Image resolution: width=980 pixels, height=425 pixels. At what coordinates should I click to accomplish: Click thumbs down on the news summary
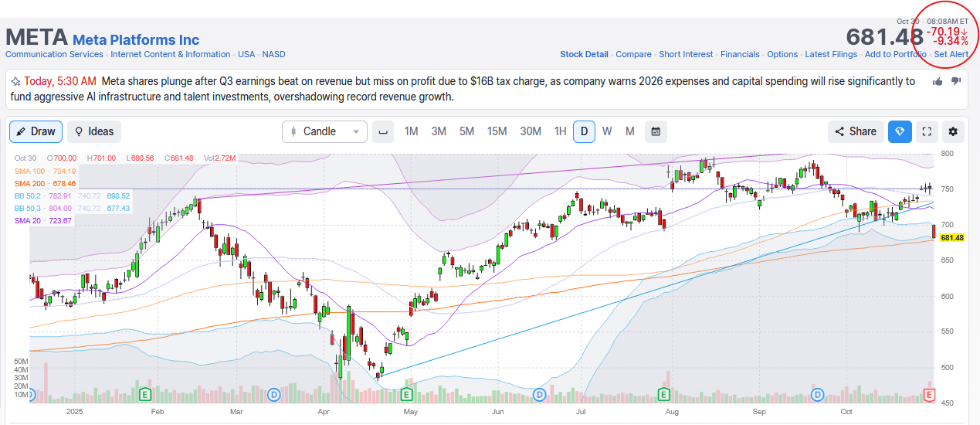coord(955,81)
